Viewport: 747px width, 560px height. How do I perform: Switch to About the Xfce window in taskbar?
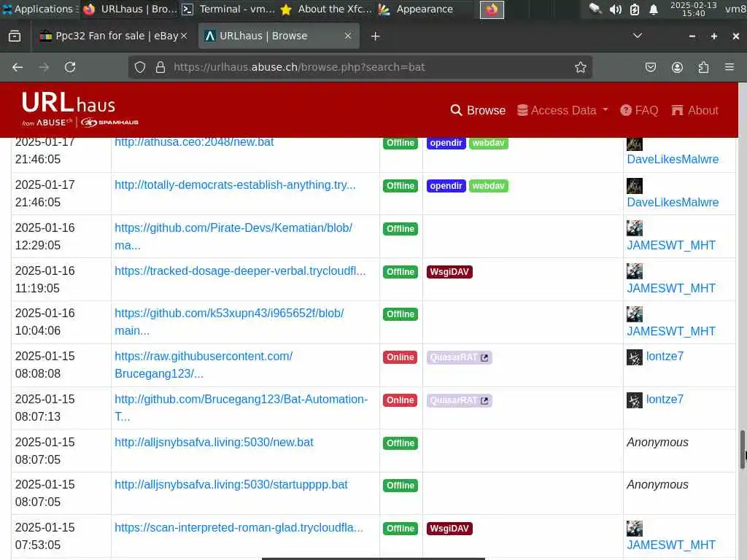coord(327,9)
